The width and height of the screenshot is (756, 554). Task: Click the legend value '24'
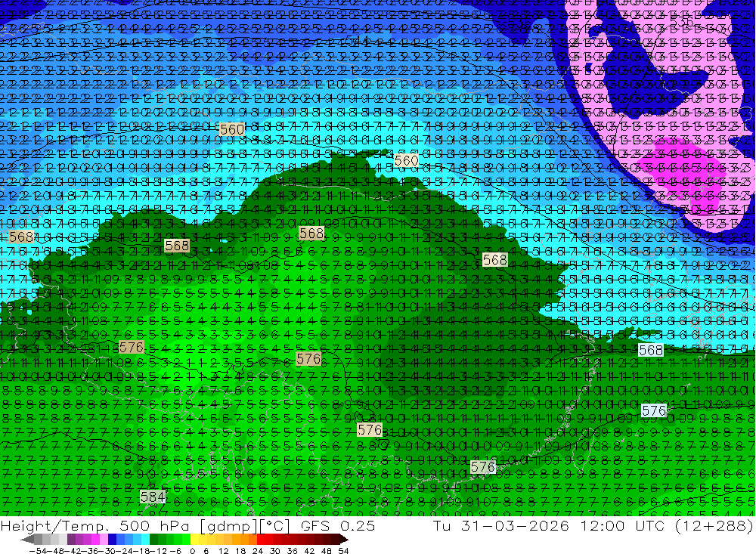tap(258, 551)
